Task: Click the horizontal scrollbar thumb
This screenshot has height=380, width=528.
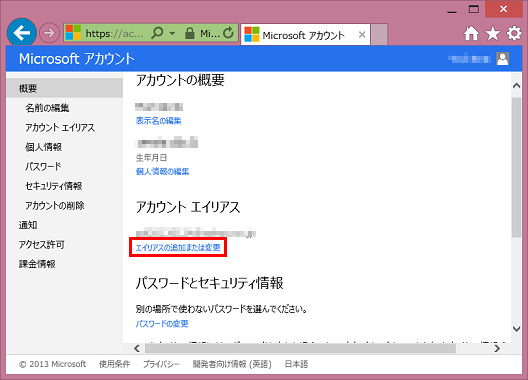Action: point(300,348)
